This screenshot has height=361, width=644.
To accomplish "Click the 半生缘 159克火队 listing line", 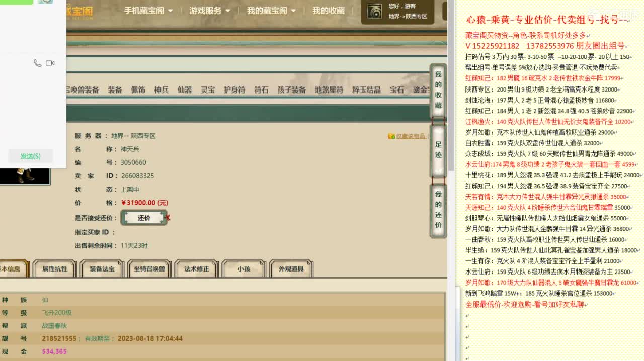I will click(553, 250).
